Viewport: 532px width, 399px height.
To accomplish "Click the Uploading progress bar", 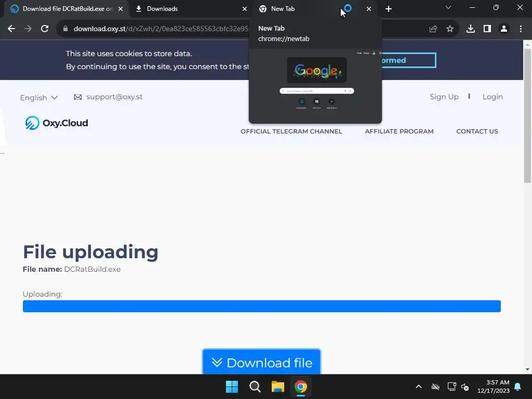I will [262, 306].
